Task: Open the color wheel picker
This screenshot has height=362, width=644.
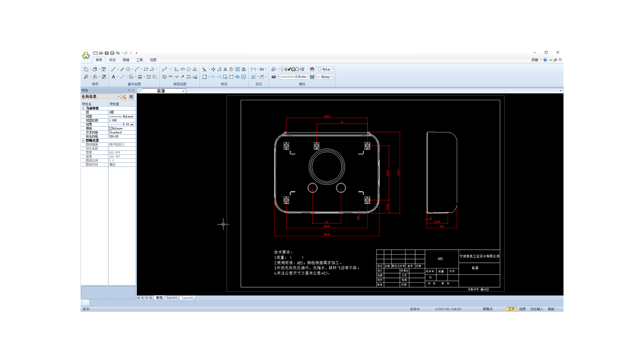Action: click(x=312, y=69)
